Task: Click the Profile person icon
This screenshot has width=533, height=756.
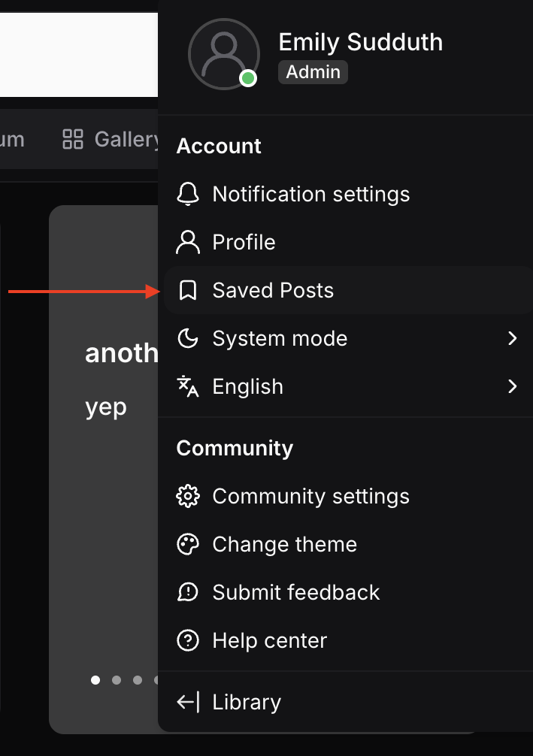Action: tap(189, 242)
